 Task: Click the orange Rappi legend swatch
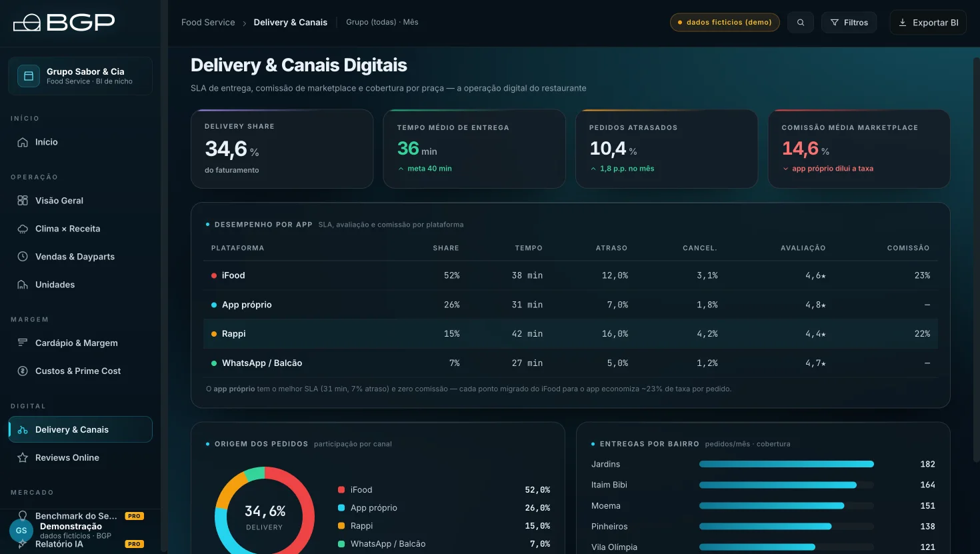click(341, 526)
